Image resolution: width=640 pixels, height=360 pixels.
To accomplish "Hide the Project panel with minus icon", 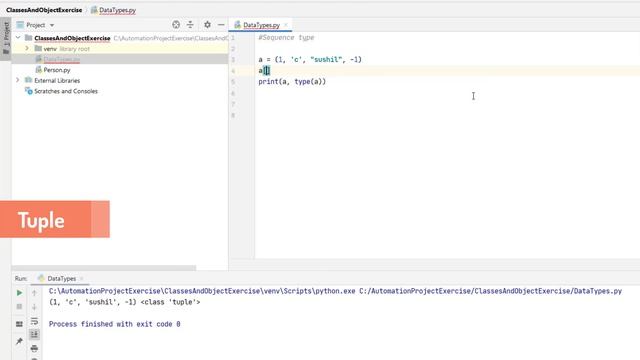I will (x=221, y=24).
